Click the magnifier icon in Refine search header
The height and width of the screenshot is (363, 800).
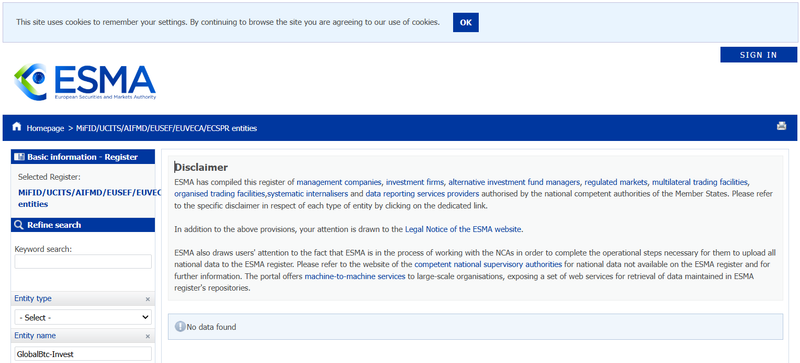click(19, 225)
